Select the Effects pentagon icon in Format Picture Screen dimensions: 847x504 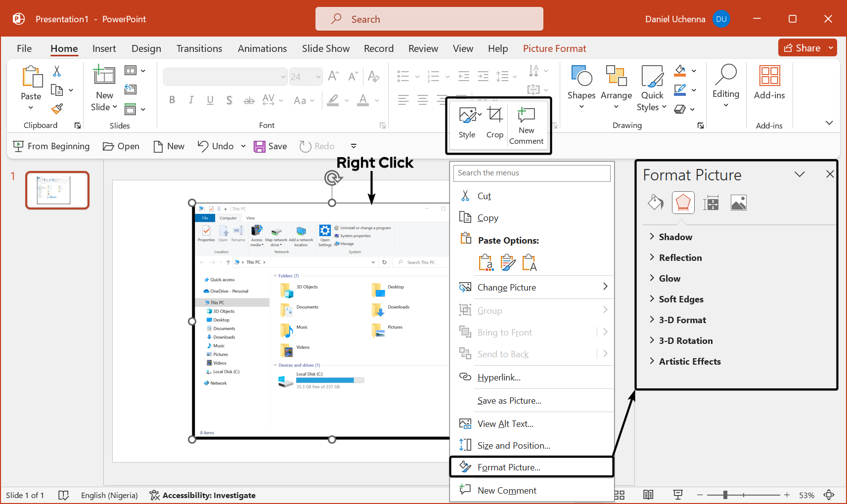click(x=683, y=203)
